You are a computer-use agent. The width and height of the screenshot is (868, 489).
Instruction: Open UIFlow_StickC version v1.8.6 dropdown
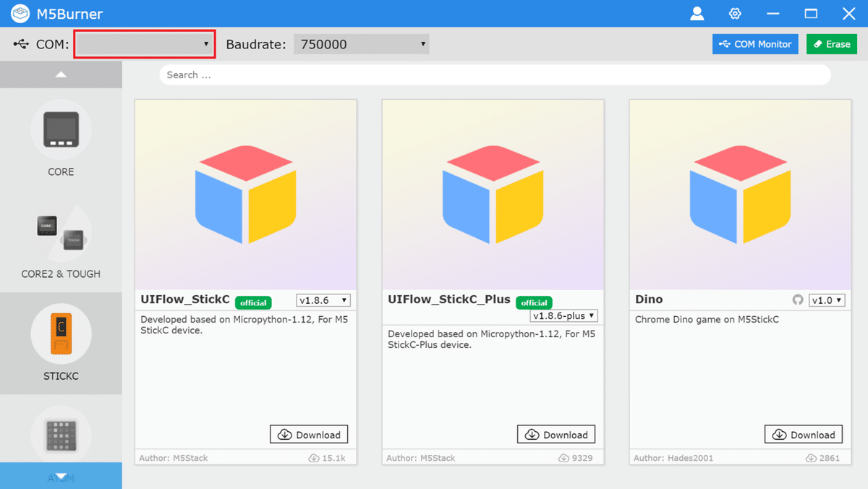click(323, 300)
